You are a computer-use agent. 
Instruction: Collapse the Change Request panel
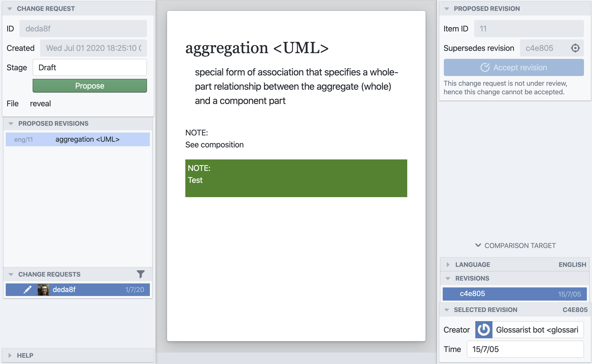pyautogui.click(x=10, y=9)
